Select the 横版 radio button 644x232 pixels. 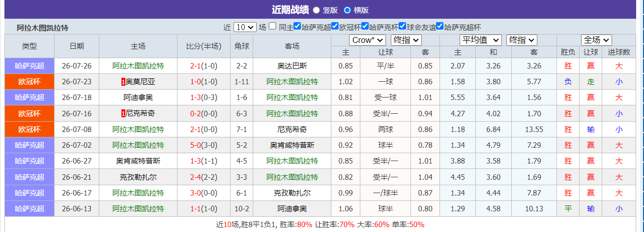pos(347,10)
